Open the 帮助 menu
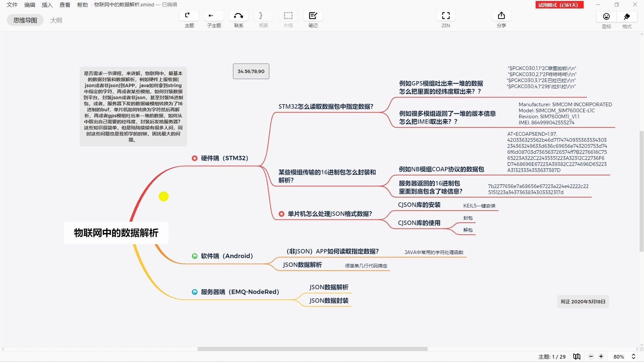The width and height of the screenshot is (644, 362). point(83,5)
